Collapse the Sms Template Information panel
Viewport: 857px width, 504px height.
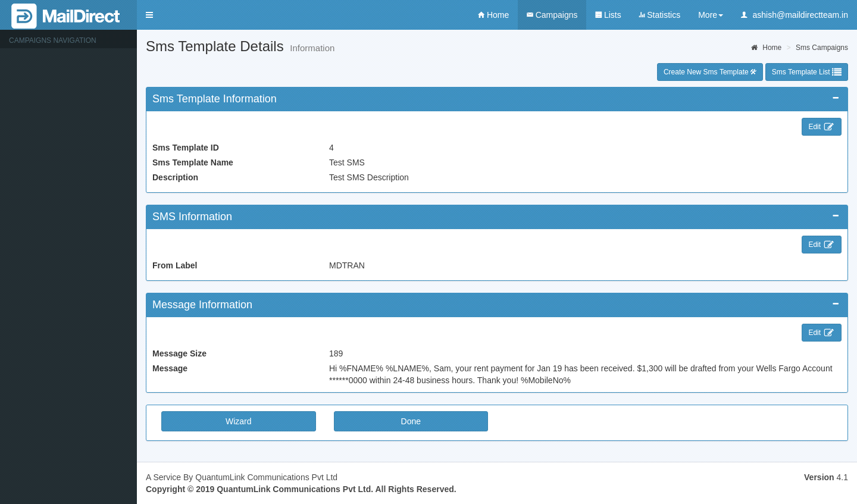835,98
